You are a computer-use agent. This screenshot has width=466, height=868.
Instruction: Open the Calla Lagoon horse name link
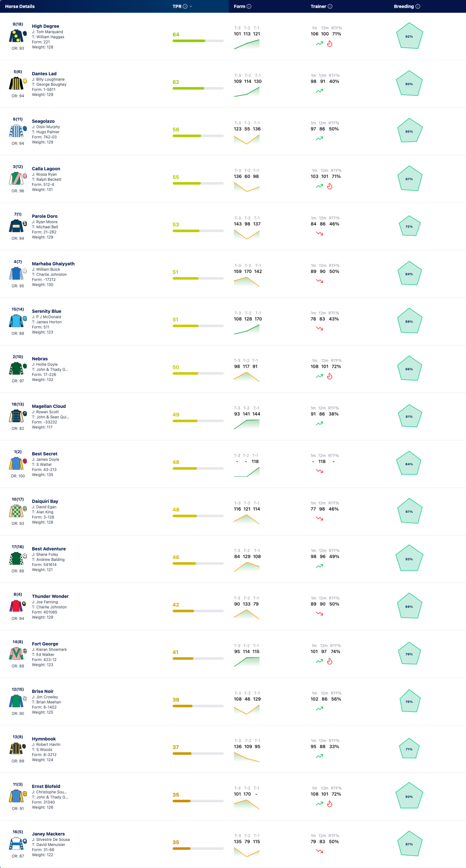click(46, 169)
